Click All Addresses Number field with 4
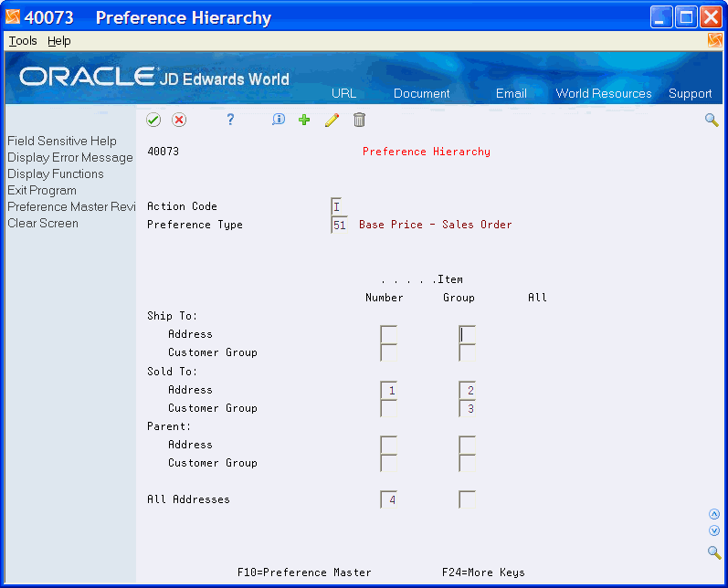Image resolution: width=728 pixels, height=588 pixels. (388, 499)
